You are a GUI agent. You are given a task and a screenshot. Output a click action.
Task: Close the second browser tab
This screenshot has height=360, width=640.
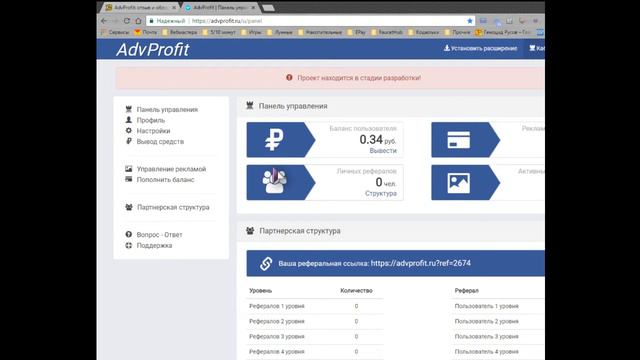click(x=253, y=8)
